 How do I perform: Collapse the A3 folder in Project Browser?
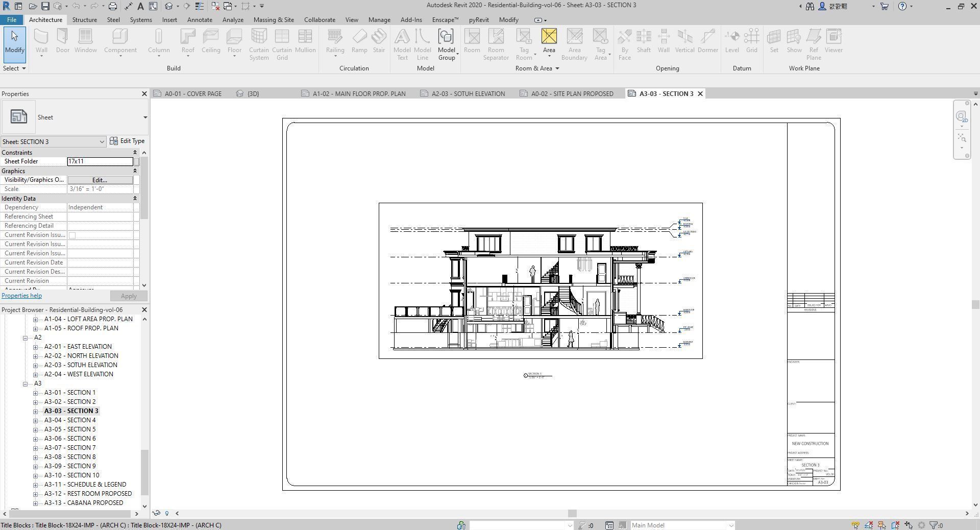[25, 383]
